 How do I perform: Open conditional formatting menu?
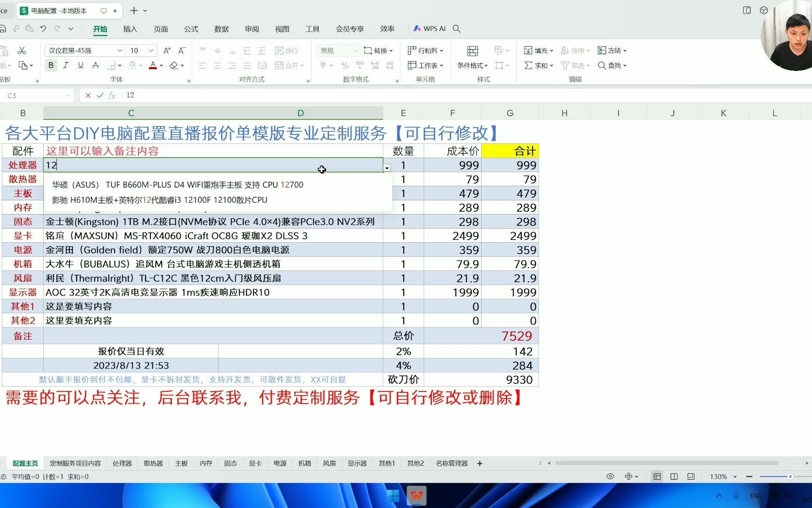point(473,65)
